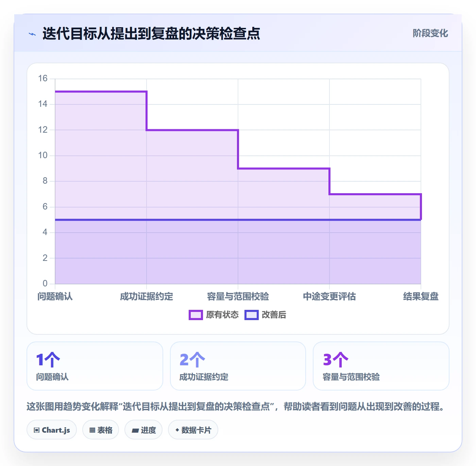
Task: Select the 进度 tag chip
Action: click(143, 430)
